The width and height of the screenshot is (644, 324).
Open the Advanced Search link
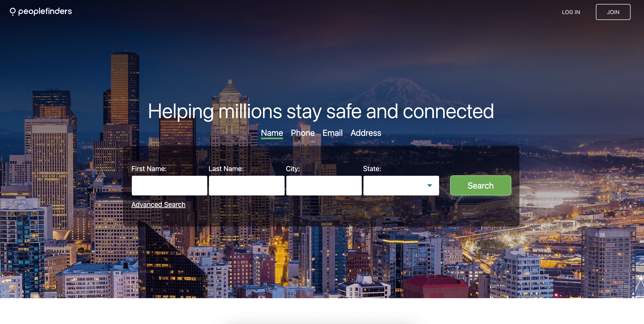pos(158,205)
